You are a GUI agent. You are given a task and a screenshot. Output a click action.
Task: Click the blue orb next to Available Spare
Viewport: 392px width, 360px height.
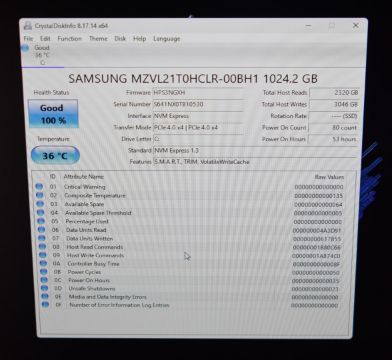click(40, 204)
